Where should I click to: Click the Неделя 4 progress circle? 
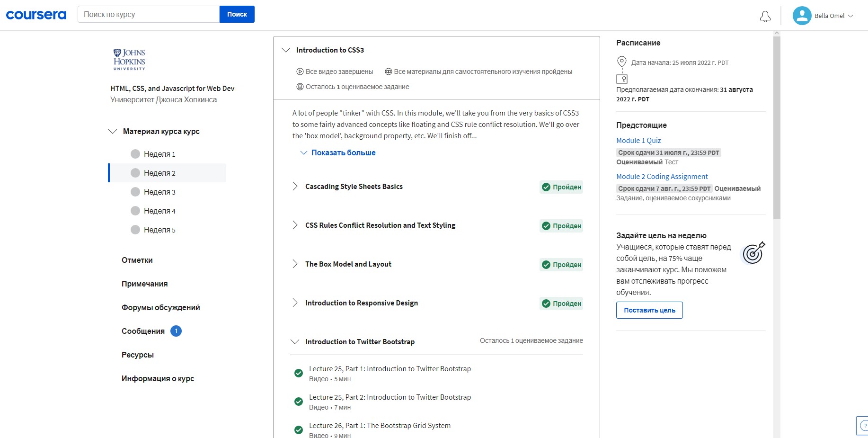click(x=135, y=211)
